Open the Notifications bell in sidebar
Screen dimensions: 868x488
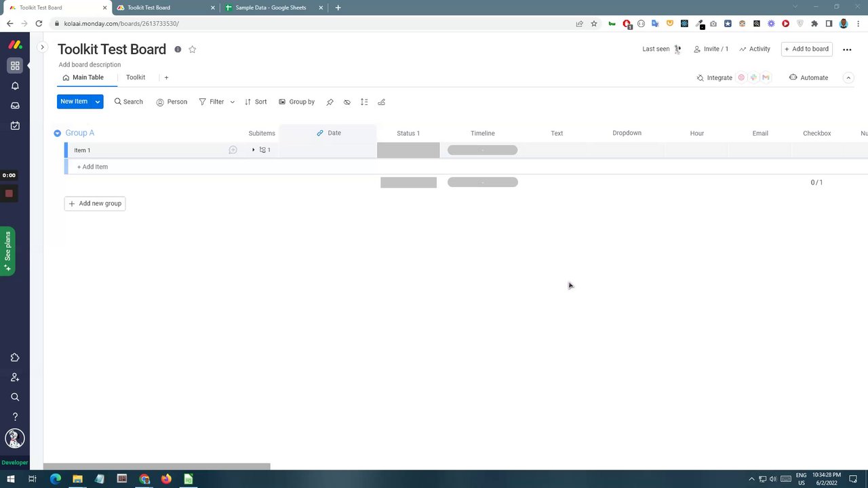pos(15,86)
